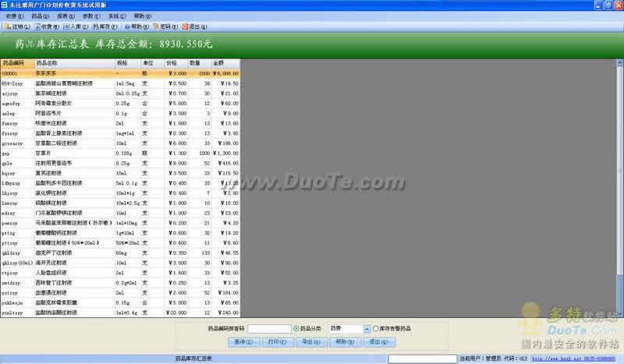Select the highlighted row with code 100001
This screenshot has height=364, width=624.
pyautogui.click(x=120, y=73)
